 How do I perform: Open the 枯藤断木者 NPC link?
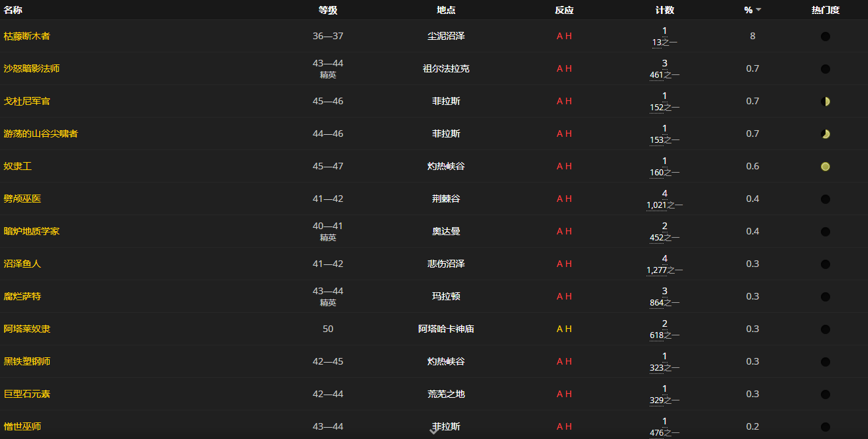click(27, 36)
